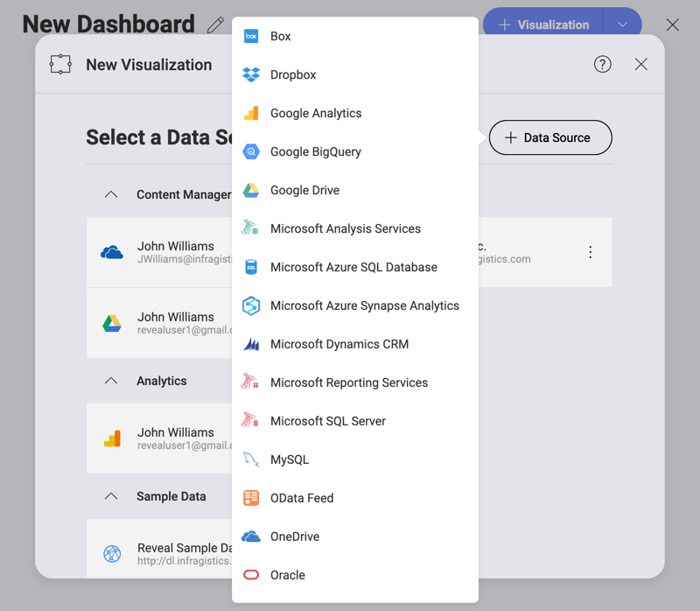Click the Azure SQL Database icon
The image size is (700, 611).
click(x=251, y=267)
